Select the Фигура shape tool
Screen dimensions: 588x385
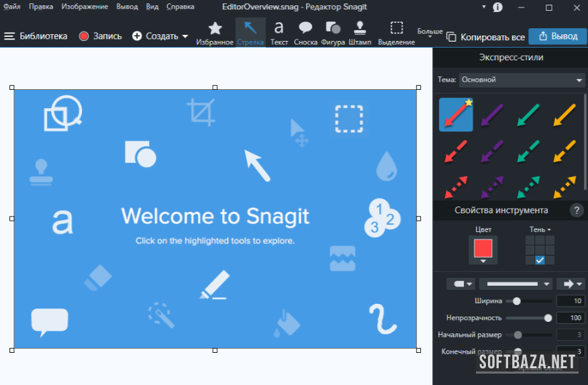(x=333, y=33)
